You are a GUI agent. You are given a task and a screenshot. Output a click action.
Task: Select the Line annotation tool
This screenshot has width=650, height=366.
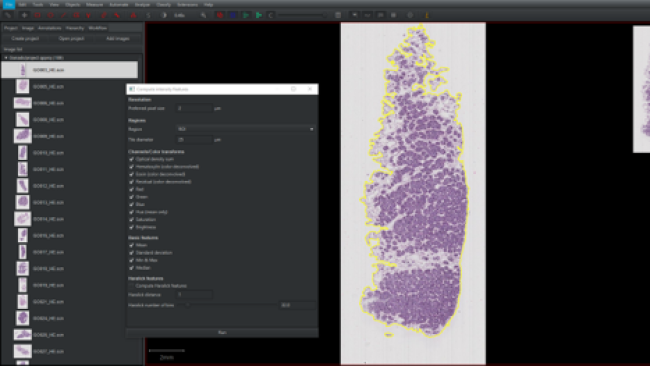[x=63, y=15]
